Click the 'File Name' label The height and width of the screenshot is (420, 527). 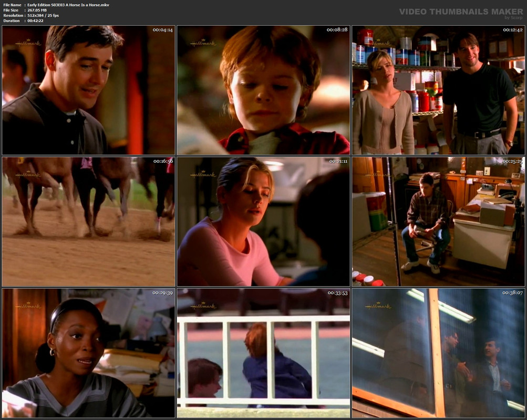point(12,5)
